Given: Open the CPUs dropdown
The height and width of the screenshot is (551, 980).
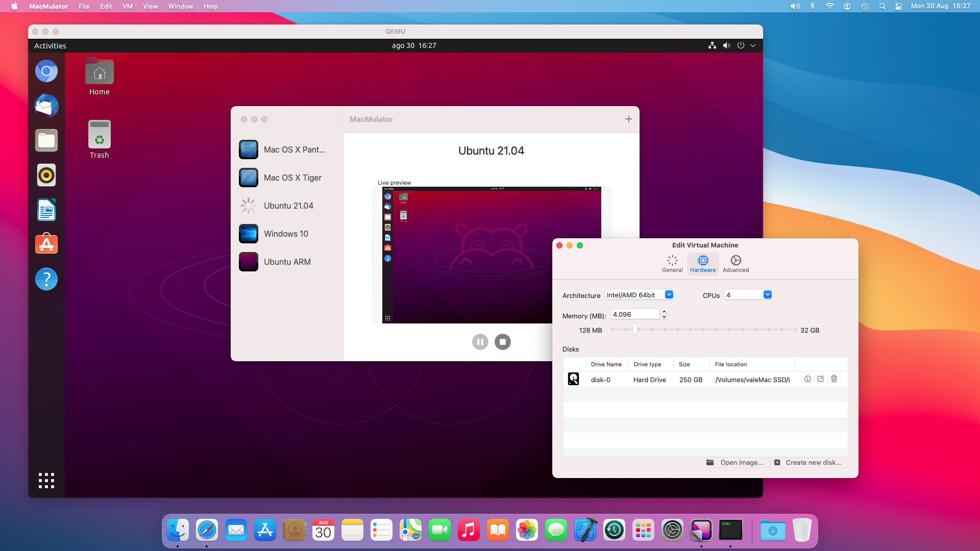Looking at the screenshot, I should [748, 295].
